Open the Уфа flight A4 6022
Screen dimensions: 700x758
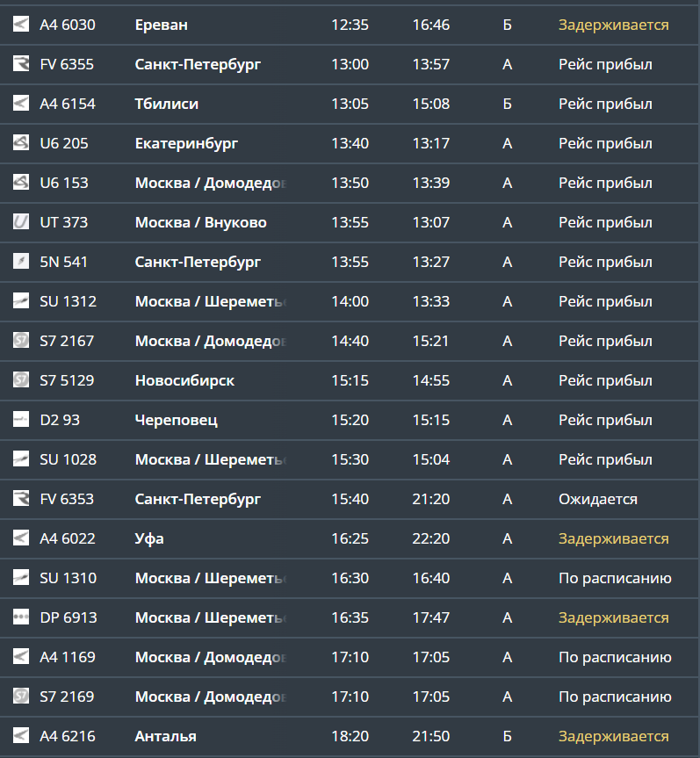click(x=350, y=538)
